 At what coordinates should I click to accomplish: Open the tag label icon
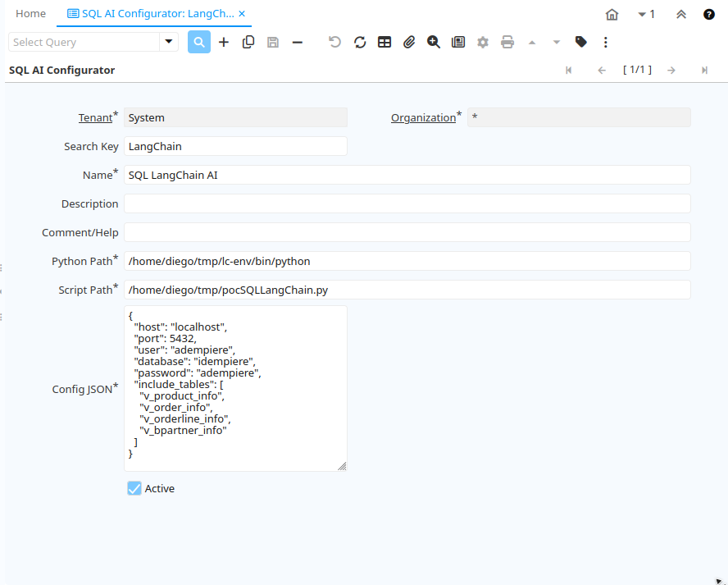(581, 42)
